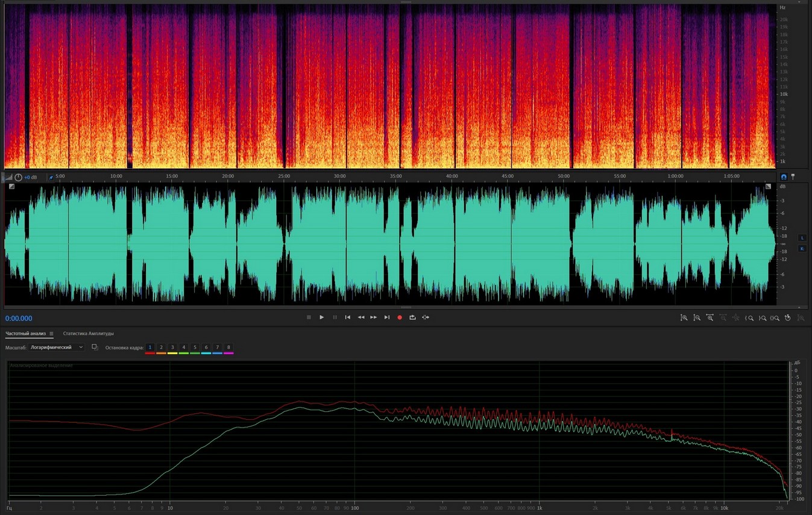Open the Частотный анализ panel menu
Screen dimensions: 812x515
tap(51, 334)
